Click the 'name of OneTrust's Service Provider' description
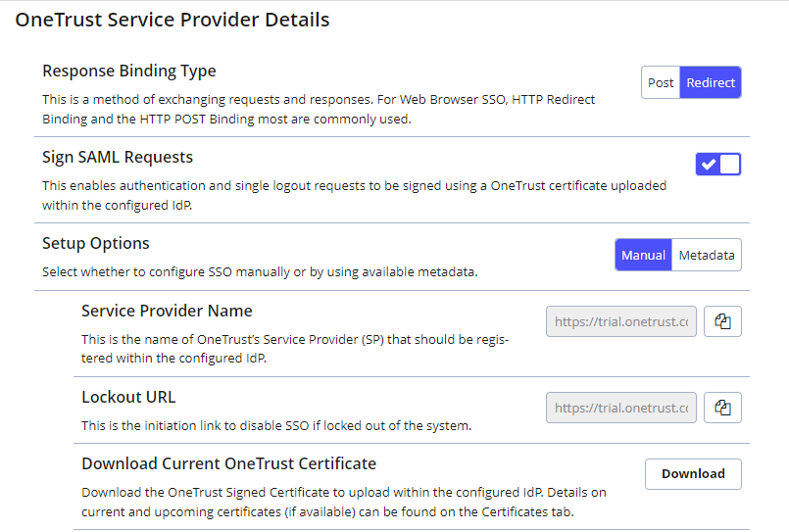The height and width of the screenshot is (532, 789). pyautogui.click(x=295, y=349)
